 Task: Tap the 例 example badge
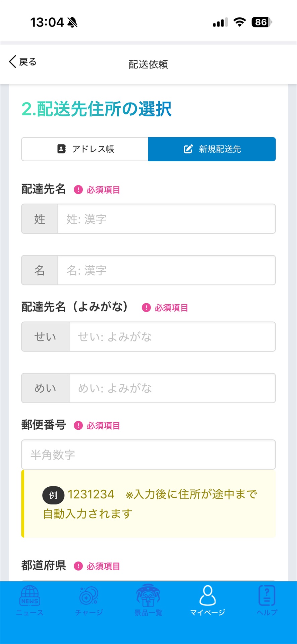[53, 495]
